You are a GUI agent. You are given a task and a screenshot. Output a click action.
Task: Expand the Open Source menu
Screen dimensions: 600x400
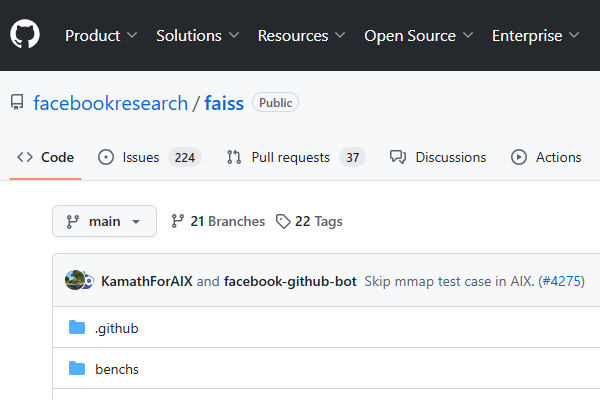tap(419, 36)
